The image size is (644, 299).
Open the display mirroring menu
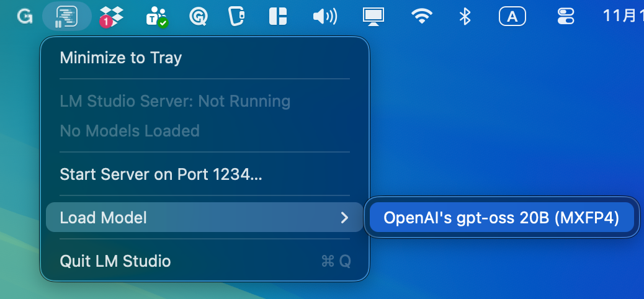pyautogui.click(x=373, y=16)
